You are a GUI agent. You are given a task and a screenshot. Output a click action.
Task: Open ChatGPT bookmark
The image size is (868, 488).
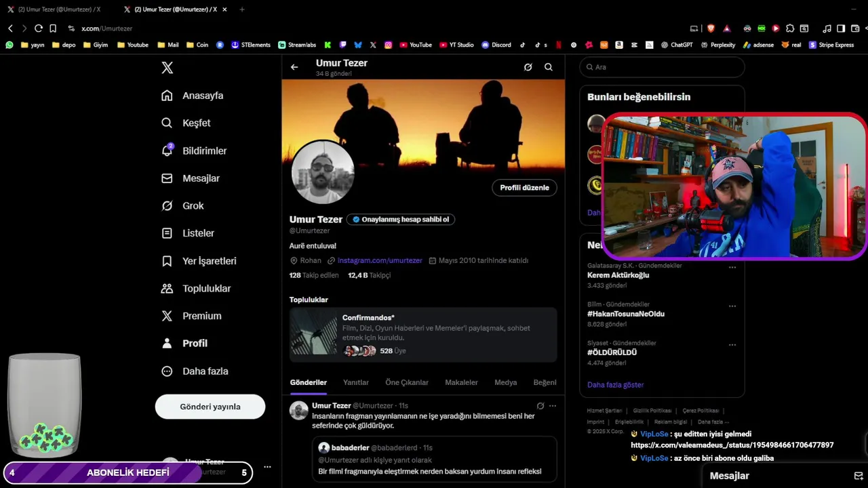[x=677, y=45]
